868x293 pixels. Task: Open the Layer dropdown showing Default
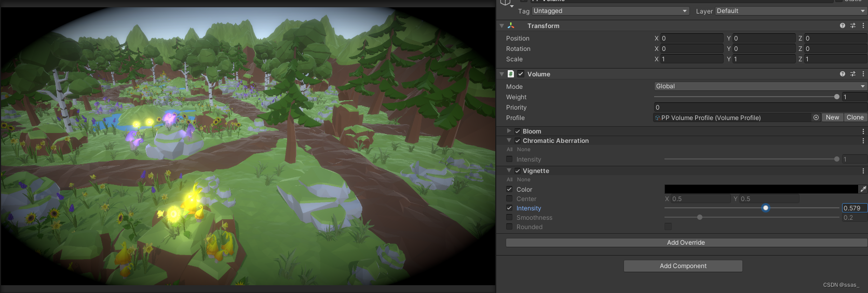[791, 11]
